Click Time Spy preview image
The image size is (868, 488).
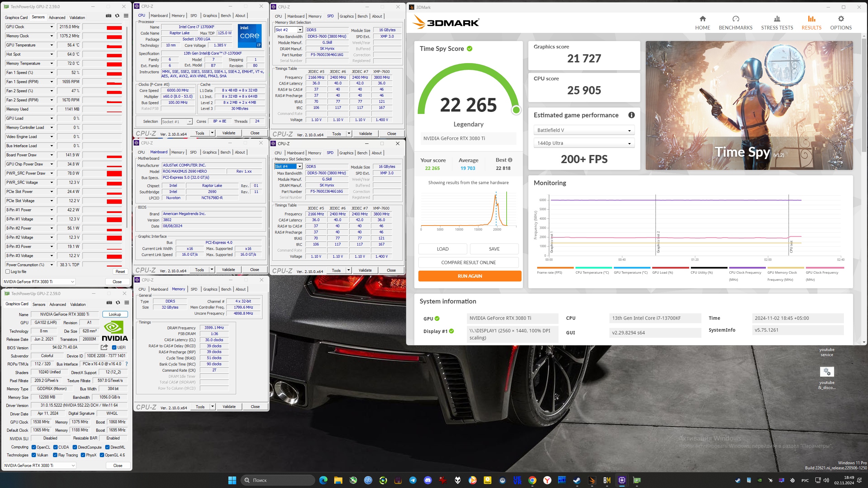point(749,105)
